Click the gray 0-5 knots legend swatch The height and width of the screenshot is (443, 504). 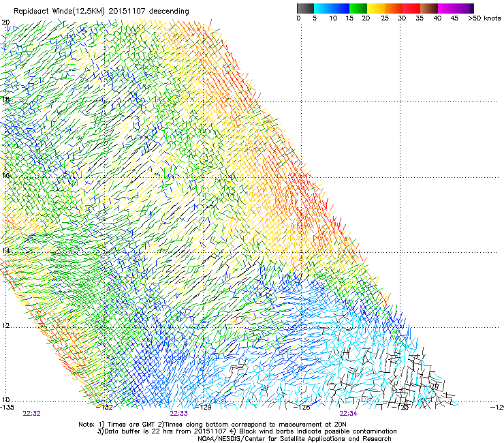point(305,8)
